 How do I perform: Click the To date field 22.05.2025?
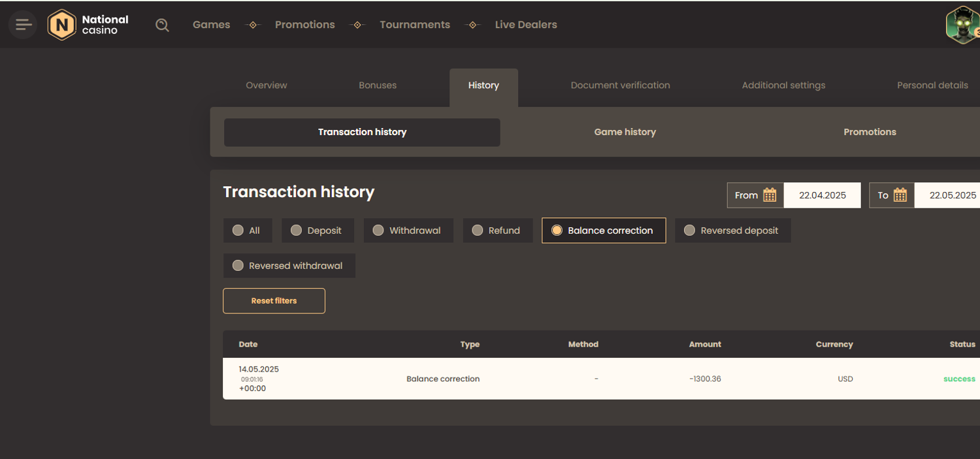coord(952,195)
